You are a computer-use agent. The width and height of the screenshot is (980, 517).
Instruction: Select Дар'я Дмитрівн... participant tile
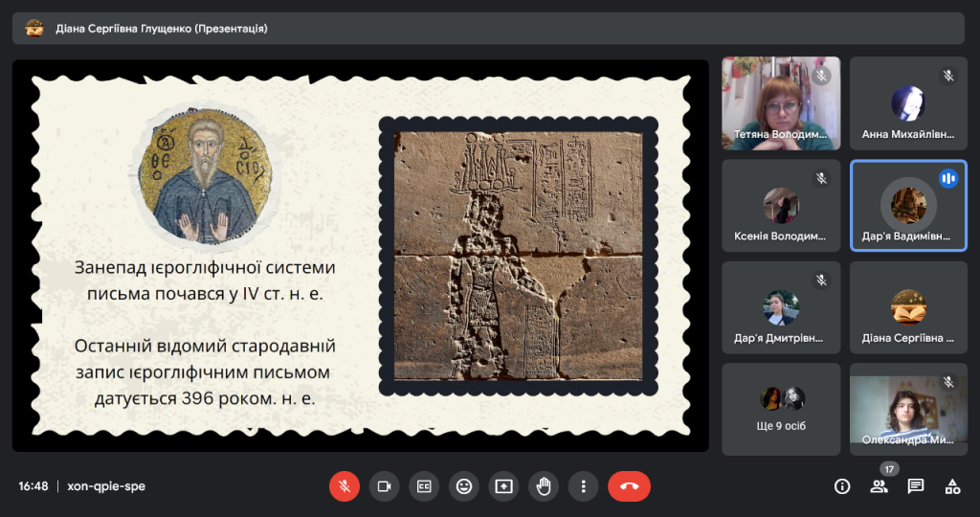[x=781, y=307]
